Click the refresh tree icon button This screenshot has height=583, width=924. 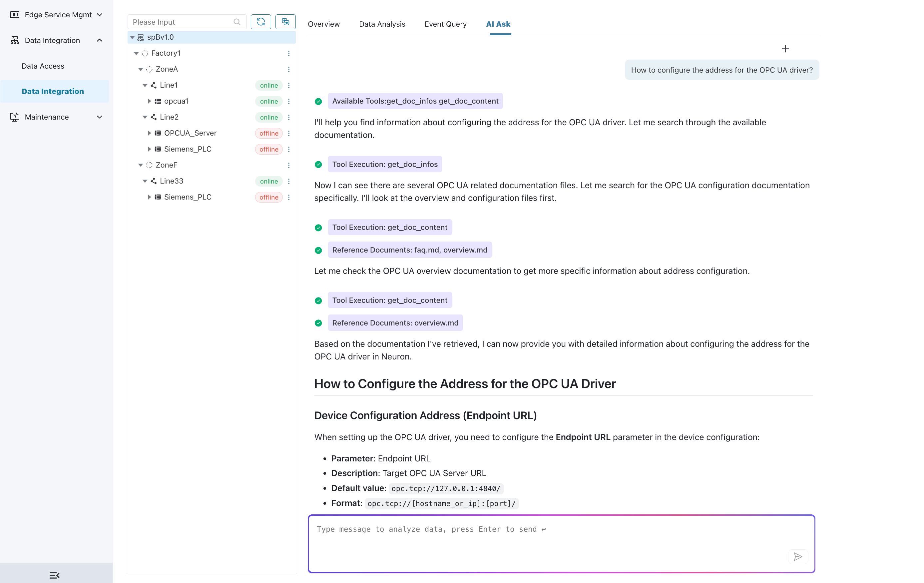click(x=260, y=22)
